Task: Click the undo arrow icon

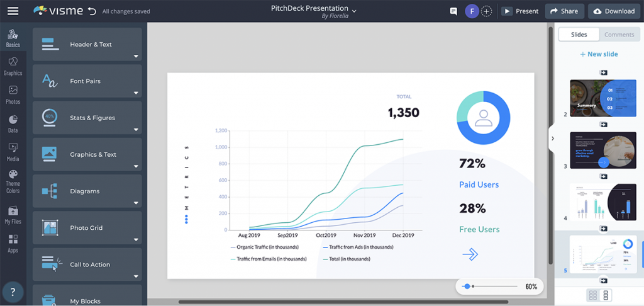Action: coord(92,11)
